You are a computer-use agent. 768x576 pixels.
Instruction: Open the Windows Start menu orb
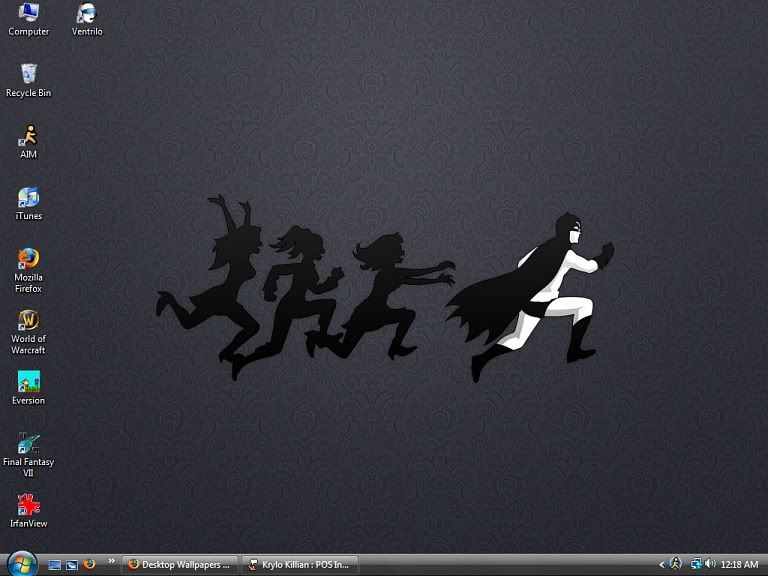click(x=22, y=564)
